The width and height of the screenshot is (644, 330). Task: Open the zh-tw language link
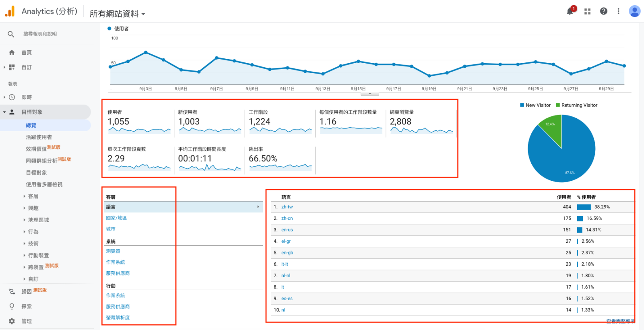click(287, 207)
